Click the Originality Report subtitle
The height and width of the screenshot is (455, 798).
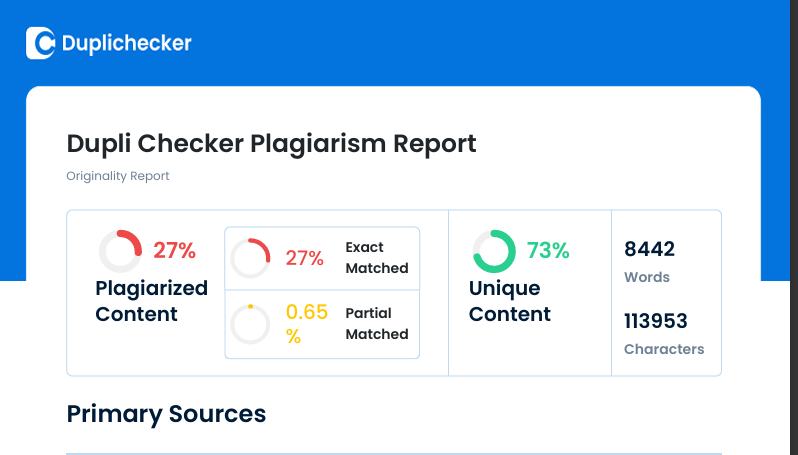pos(118,176)
